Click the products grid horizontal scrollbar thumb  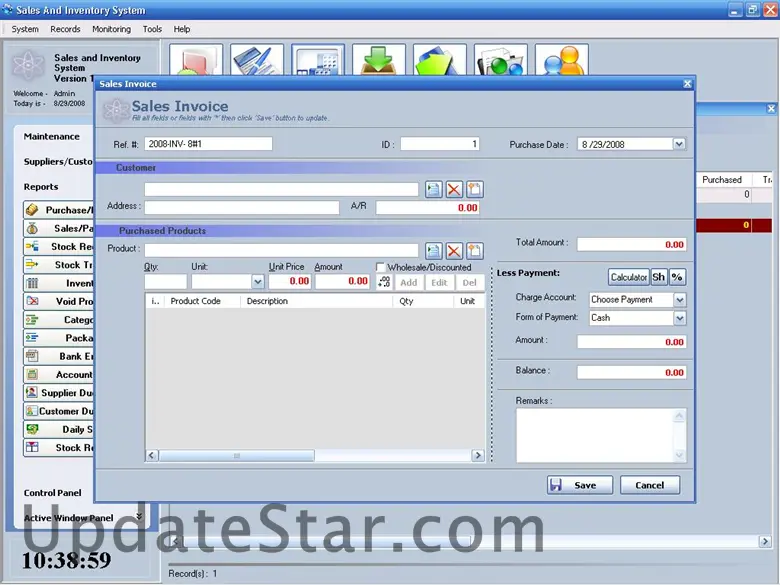pos(237,455)
